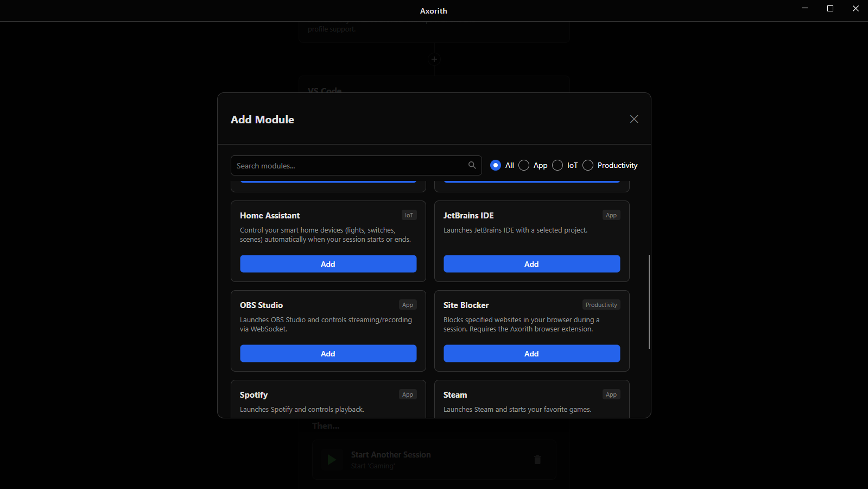Image resolution: width=868 pixels, height=489 pixels.
Task: Click the OBS Studio description text
Action: tap(326, 324)
